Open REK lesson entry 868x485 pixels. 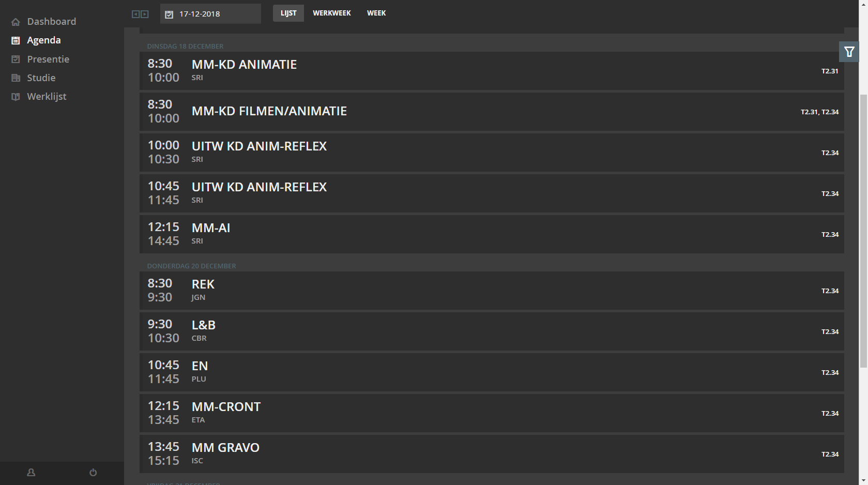(x=492, y=291)
